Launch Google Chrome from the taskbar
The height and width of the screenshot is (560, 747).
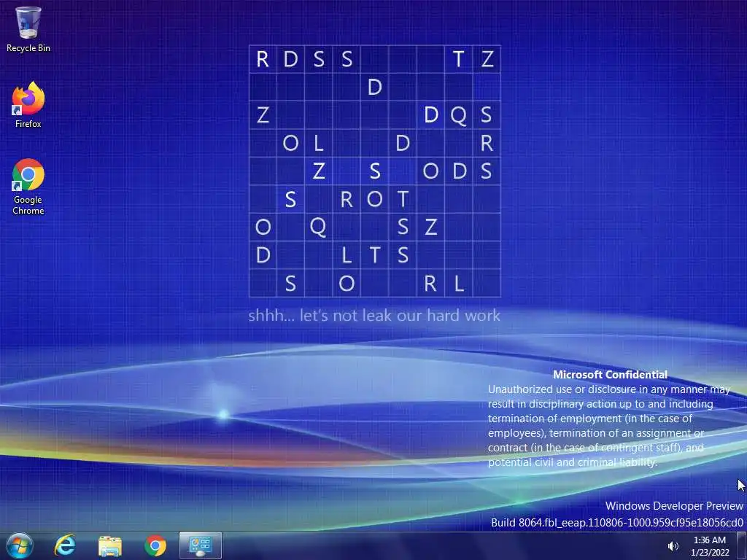coord(155,545)
